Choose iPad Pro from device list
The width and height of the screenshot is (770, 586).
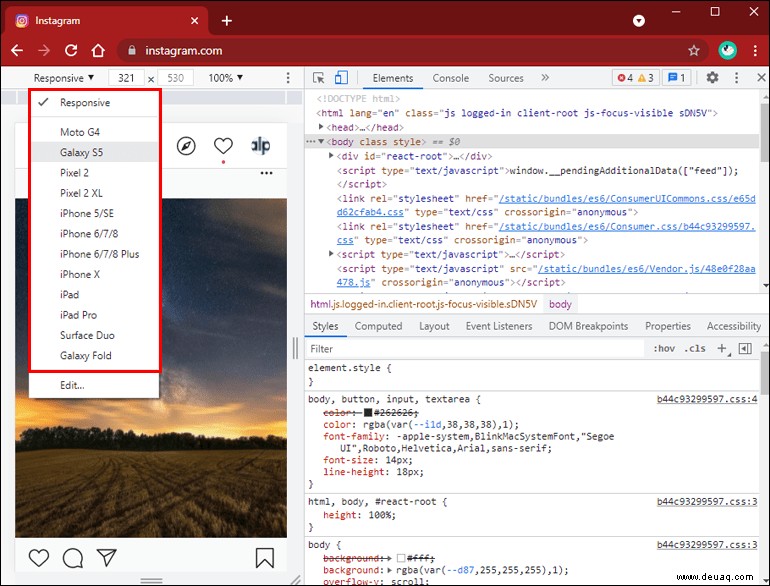click(94, 315)
